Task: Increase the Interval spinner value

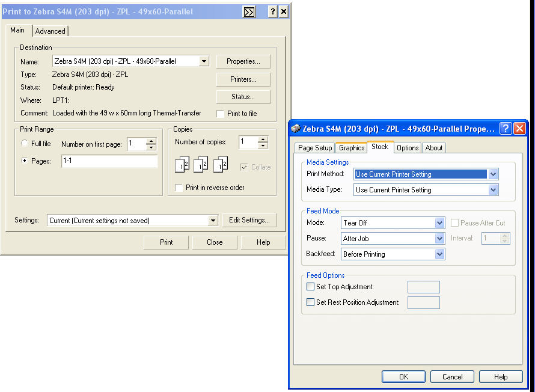Action: click(x=504, y=236)
